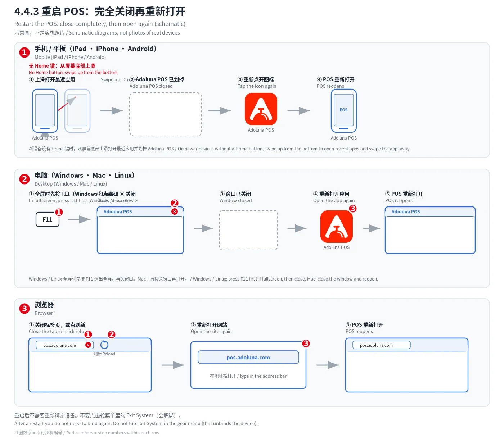Click the red step 3 badge on the address bar window
The height and width of the screenshot is (446, 504).
pos(306,343)
